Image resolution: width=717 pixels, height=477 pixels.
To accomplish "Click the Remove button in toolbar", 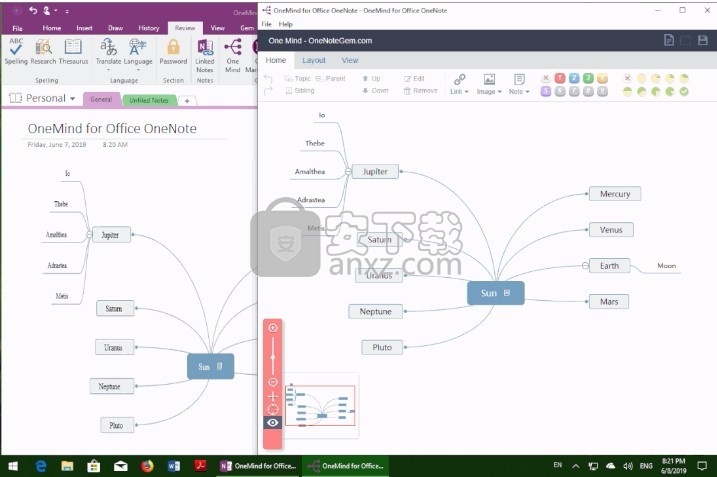I will click(x=420, y=91).
